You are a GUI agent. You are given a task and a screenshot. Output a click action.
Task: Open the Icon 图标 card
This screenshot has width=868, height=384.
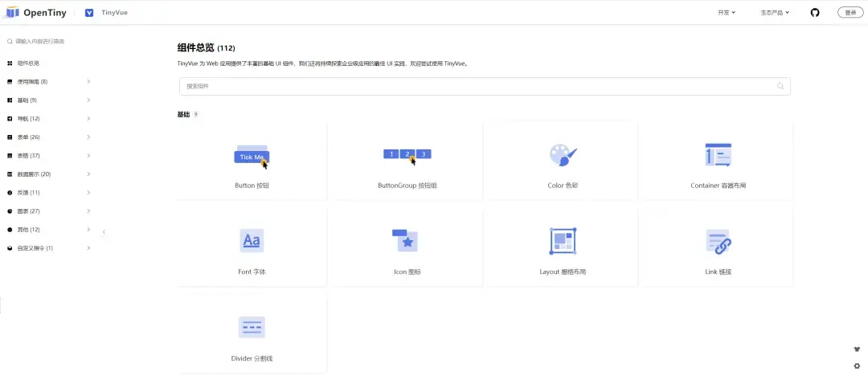407,247
